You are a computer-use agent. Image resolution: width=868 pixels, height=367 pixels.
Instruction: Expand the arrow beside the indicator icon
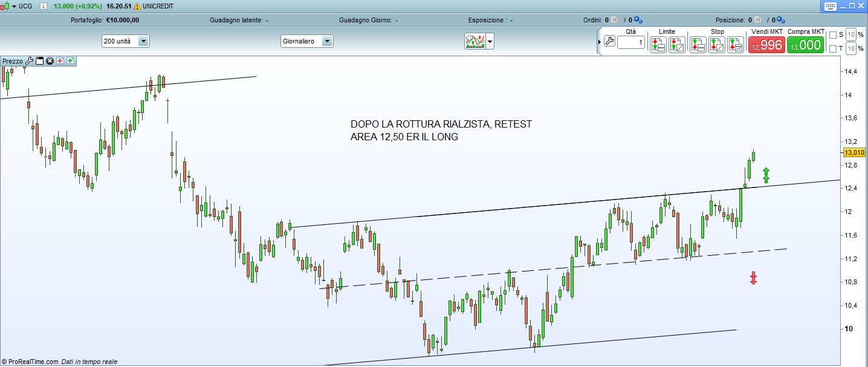pos(490,42)
